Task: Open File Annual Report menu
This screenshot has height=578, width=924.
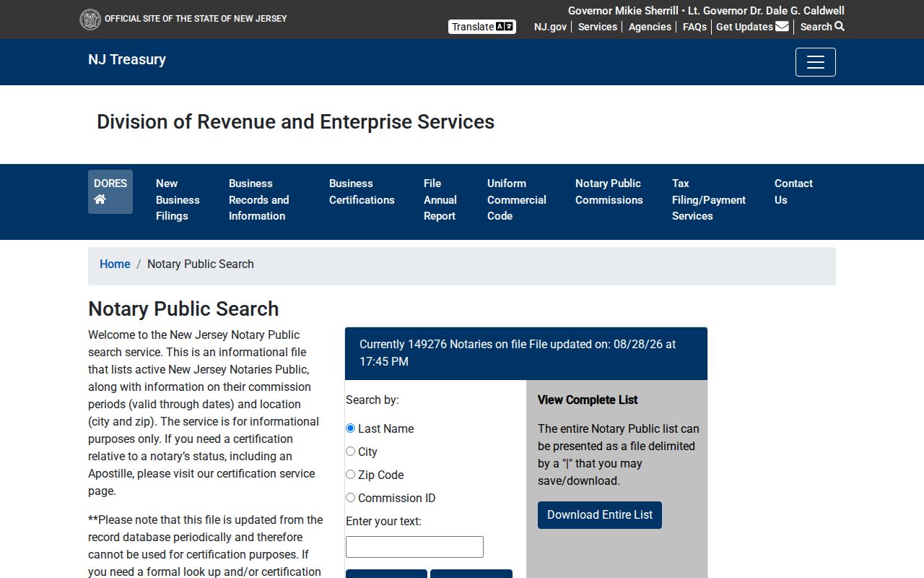Action: click(x=440, y=199)
